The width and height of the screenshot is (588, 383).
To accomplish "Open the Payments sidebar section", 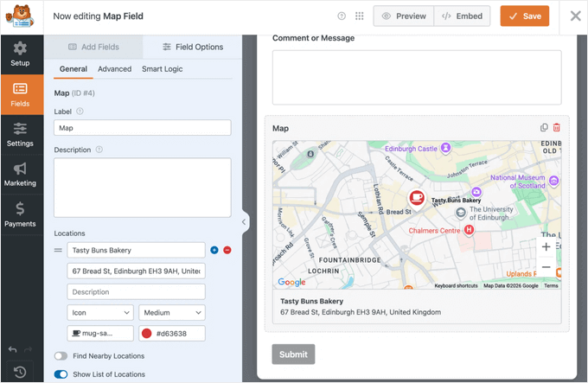I will [20, 214].
